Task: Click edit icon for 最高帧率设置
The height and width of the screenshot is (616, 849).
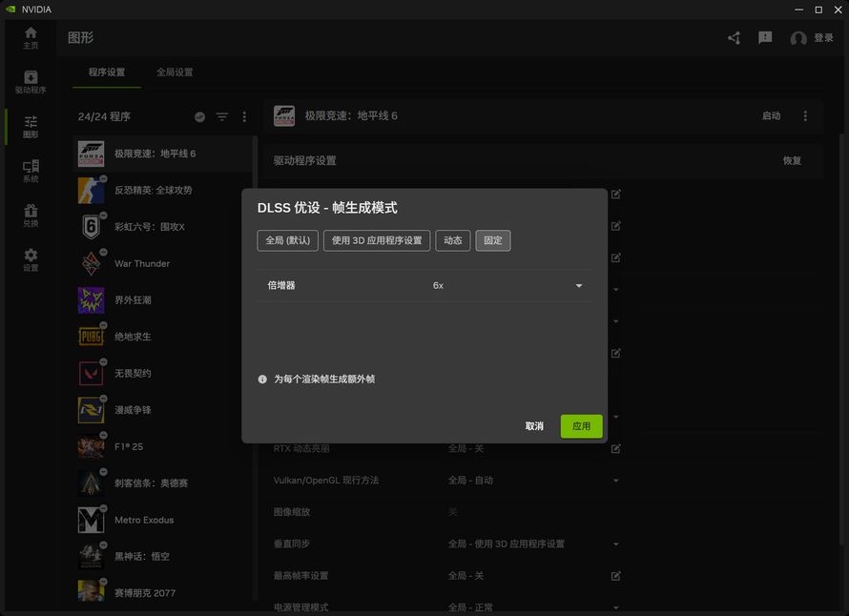Action: 615,576
